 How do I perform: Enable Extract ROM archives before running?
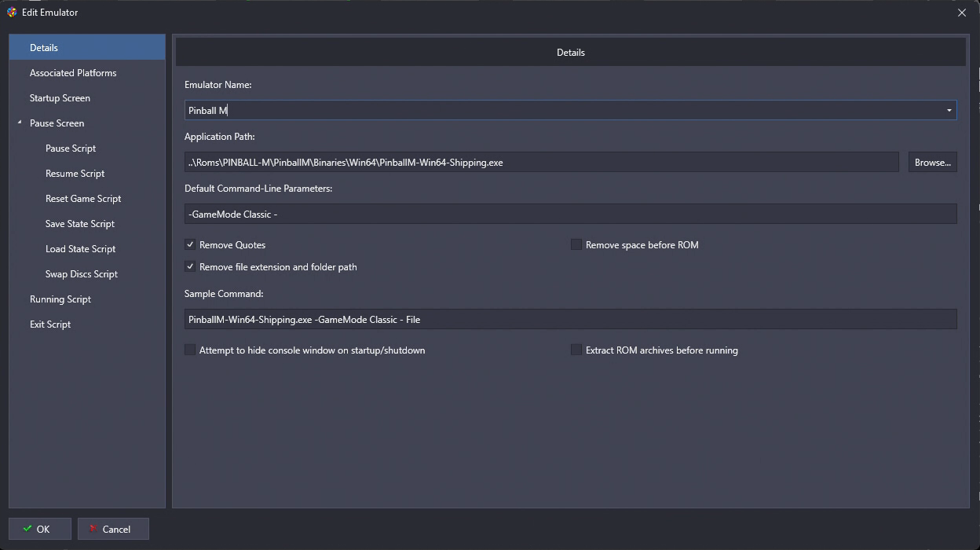point(576,350)
